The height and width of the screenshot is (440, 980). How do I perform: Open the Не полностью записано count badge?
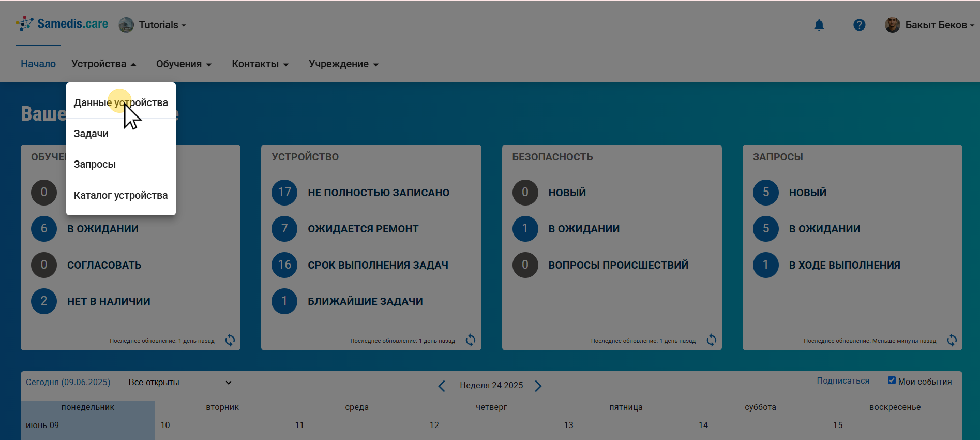click(x=284, y=193)
